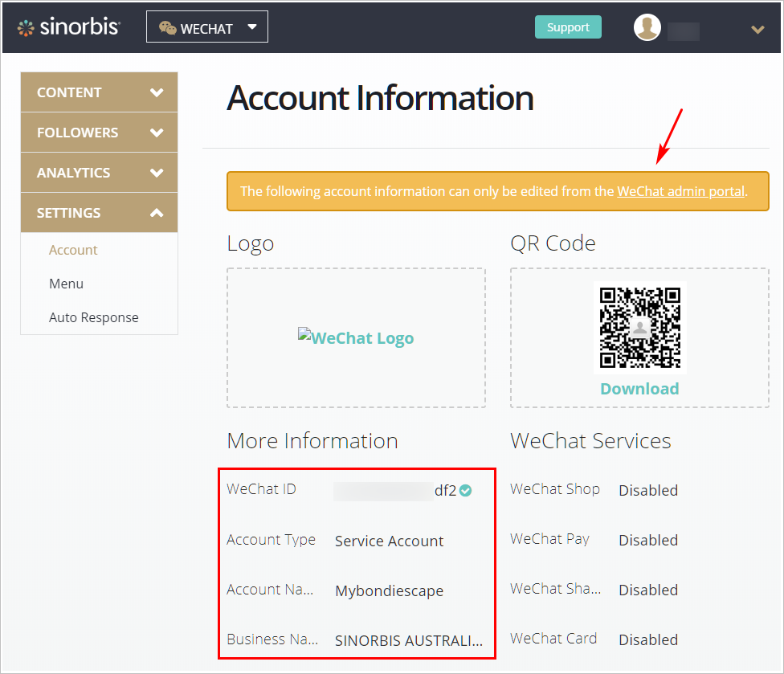Download the QR code

click(639, 389)
